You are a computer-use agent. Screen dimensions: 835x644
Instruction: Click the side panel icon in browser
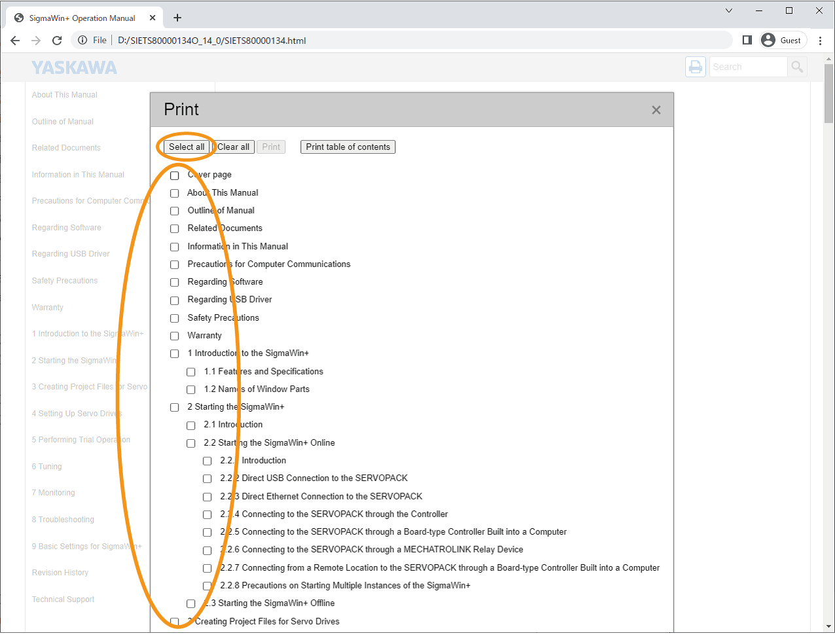[x=747, y=41]
